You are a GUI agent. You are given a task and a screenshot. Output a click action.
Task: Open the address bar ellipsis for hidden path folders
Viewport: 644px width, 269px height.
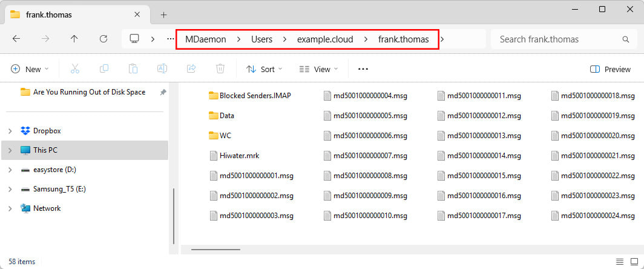(171, 39)
